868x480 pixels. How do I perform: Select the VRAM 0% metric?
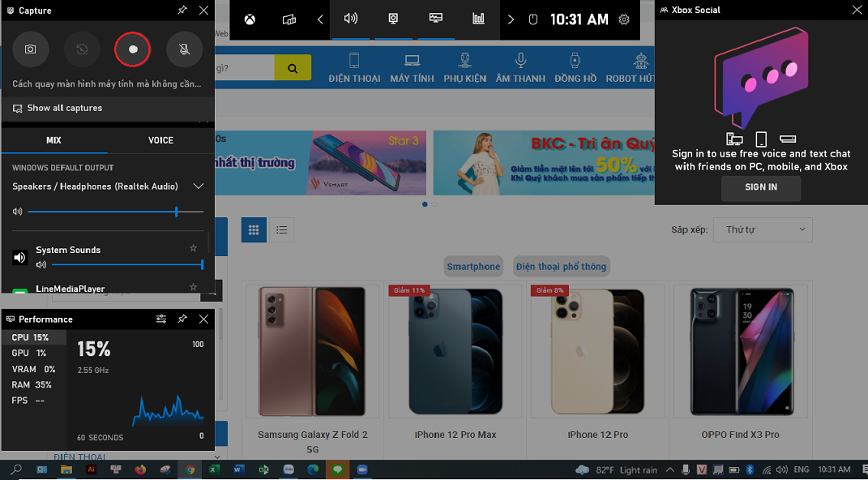tap(34, 369)
